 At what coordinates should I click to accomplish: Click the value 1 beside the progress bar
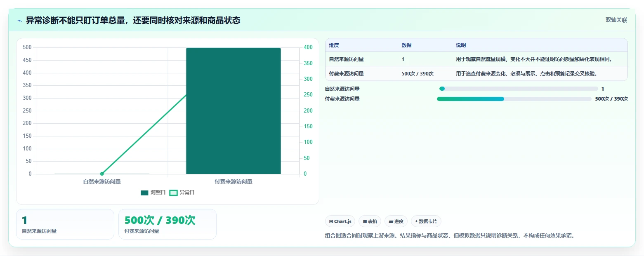(x=603, y=89)
